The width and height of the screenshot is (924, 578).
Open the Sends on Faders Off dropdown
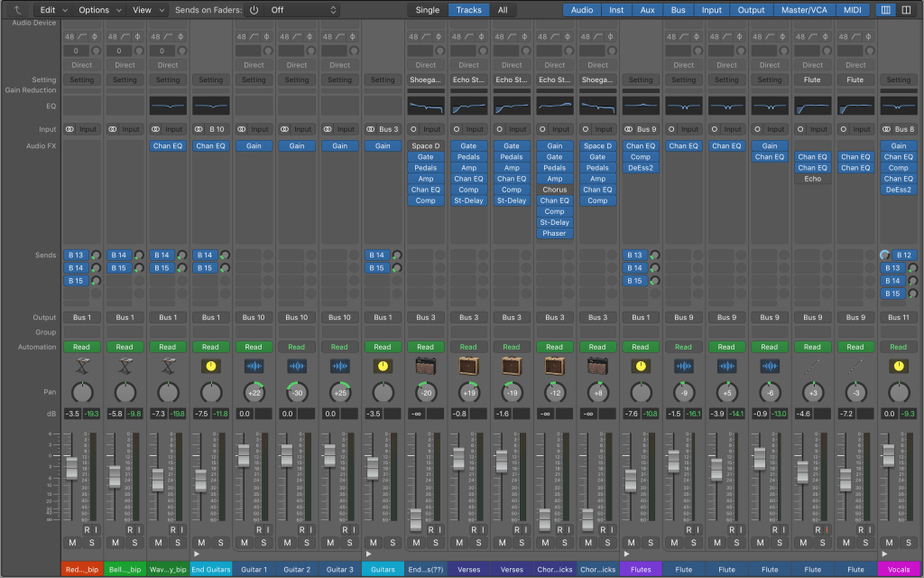(303, 10)
